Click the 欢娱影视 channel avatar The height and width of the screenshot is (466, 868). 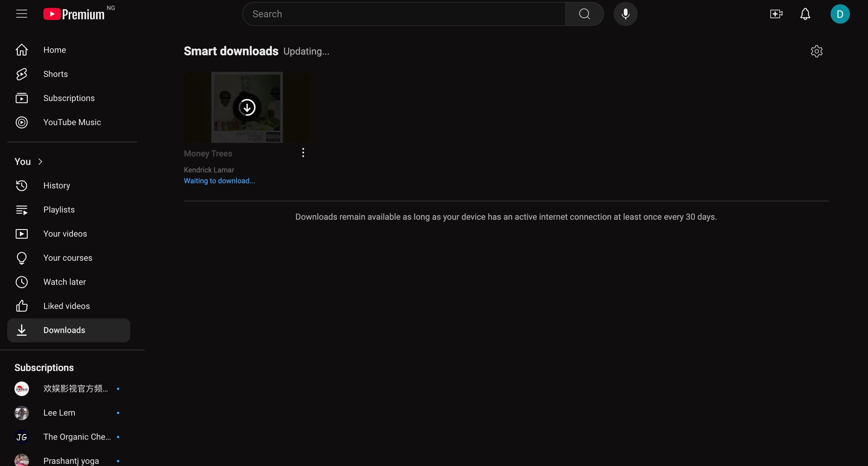point(22,389)
